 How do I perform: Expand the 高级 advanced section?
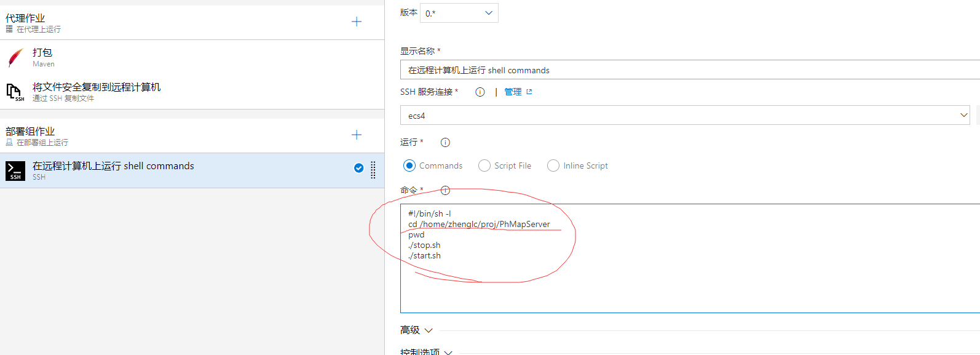pos(417,330)
